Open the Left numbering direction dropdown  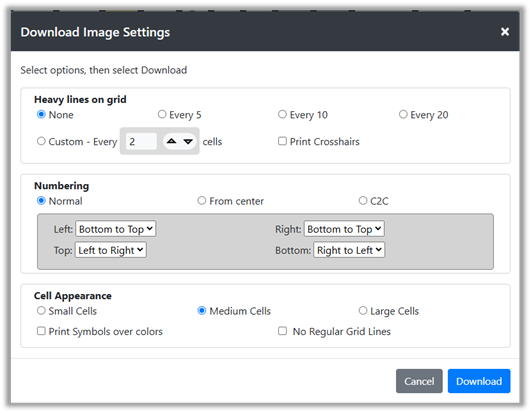click(115, 229)
